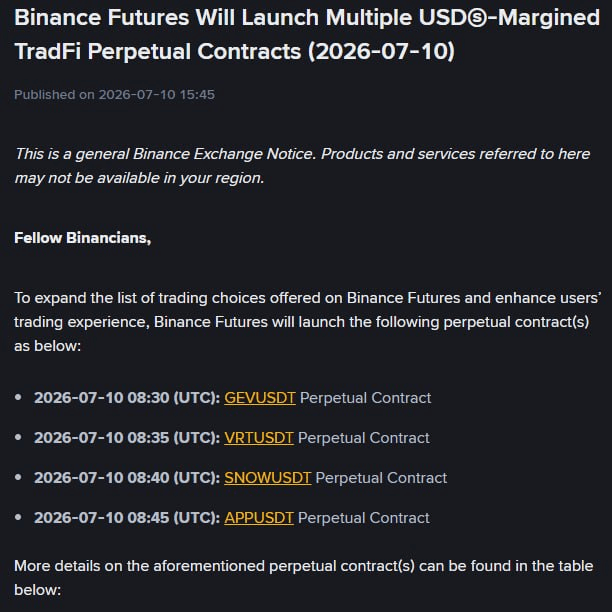Click the 2026-07-10 08:40 (UTC) launch time
The height and width of the screenshot is (612, 612).
[x=127, y=478]
